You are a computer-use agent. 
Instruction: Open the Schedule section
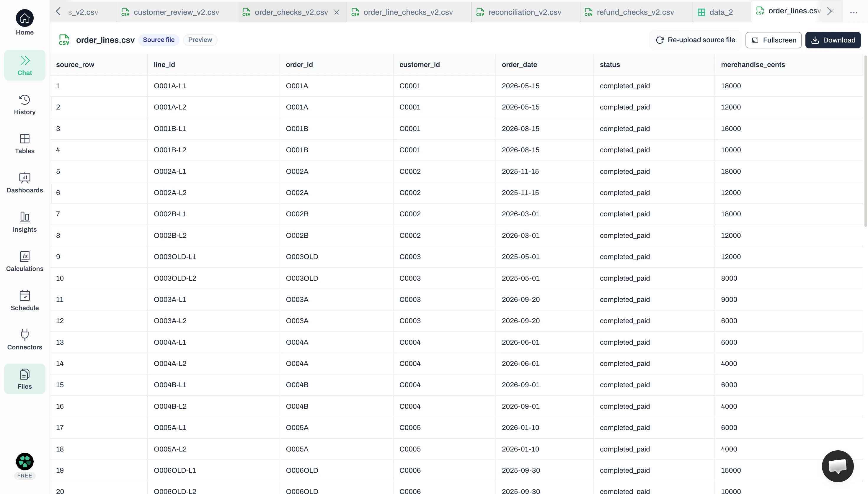pos(25,301)
